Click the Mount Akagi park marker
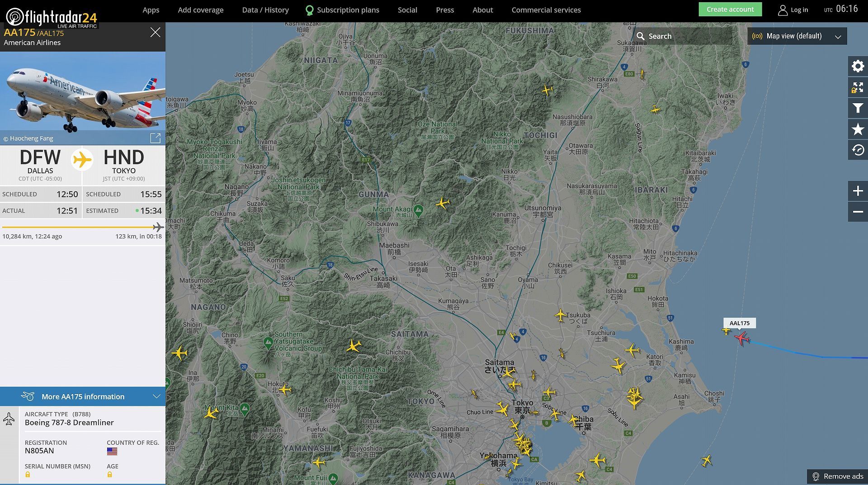Screen dimensions: 868x485 tap(419, 210)
